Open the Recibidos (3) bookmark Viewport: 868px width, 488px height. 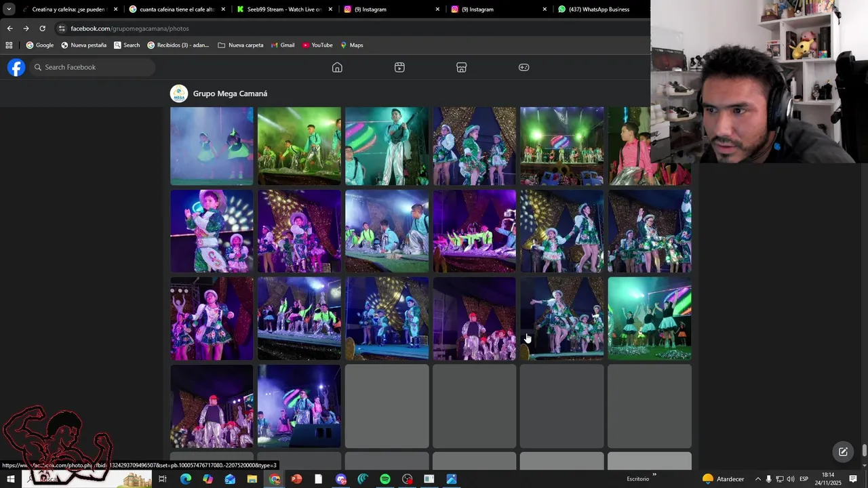point(178,45)
